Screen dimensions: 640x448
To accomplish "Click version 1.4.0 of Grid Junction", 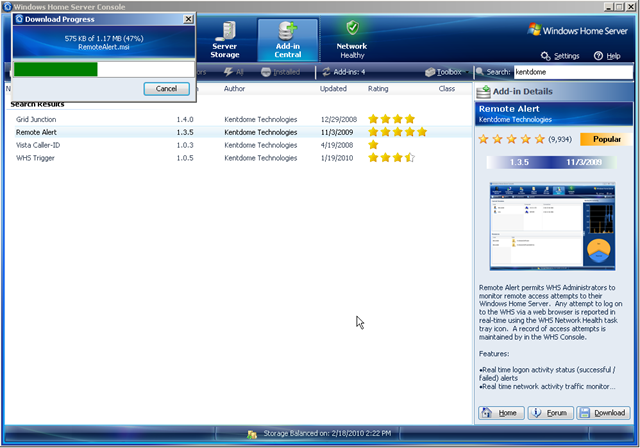I will (x=185, y=120).
